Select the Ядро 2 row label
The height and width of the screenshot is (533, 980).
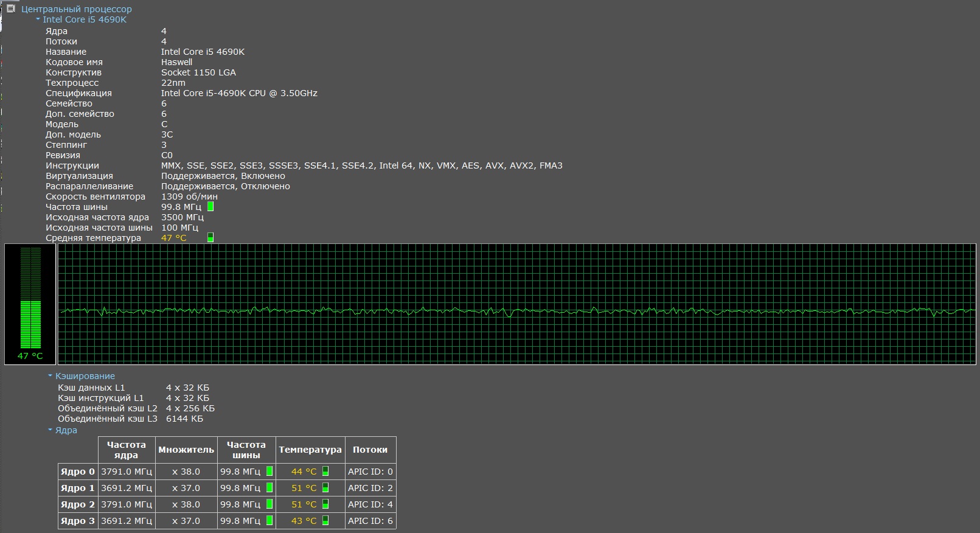click(x=78, y=504)
